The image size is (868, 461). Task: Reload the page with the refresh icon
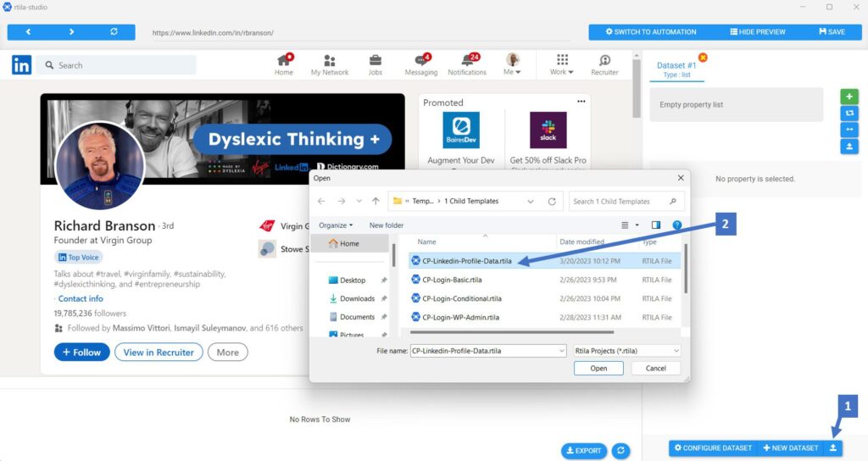coord(114,32)
